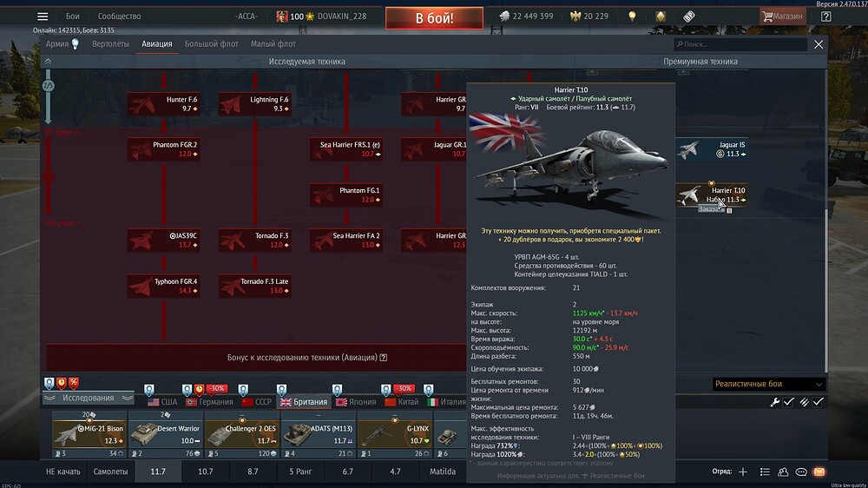Open the lightbulb research points icon
Viewport: 868px width, 488px height.
click(x=632, y=16)
